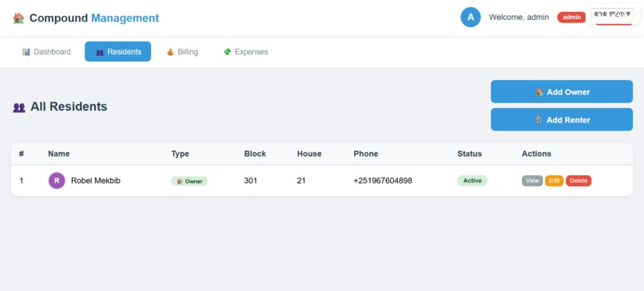
Task: Go to the Expenses tab
Action: (x=245, y=52)
